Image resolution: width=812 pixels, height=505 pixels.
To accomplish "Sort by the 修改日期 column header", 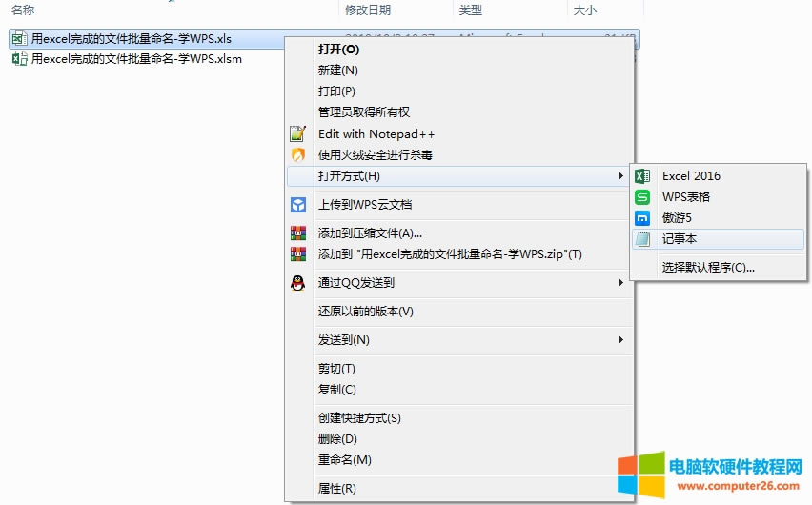I will coord(368,10).
